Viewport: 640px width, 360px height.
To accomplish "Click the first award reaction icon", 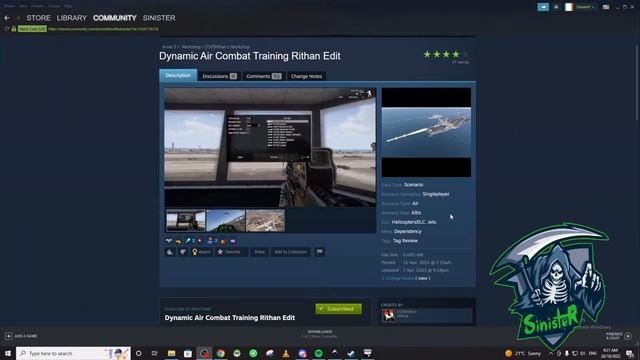I will click(x=169, y=241).
